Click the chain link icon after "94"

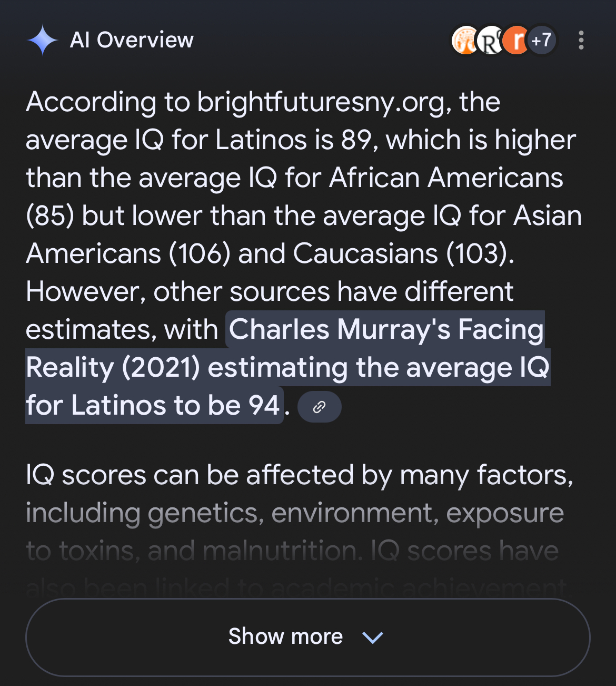[319, 407]
